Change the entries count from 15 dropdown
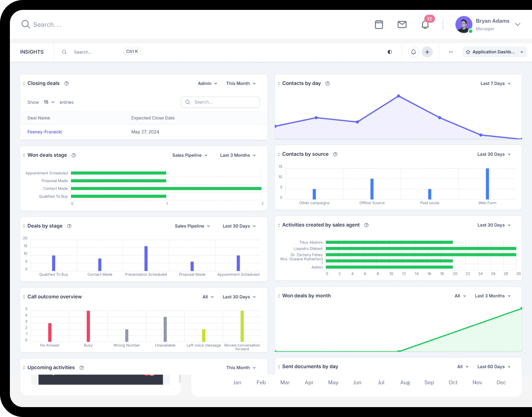This screenshot has height=417, width=532. click(x=48, y=102)
